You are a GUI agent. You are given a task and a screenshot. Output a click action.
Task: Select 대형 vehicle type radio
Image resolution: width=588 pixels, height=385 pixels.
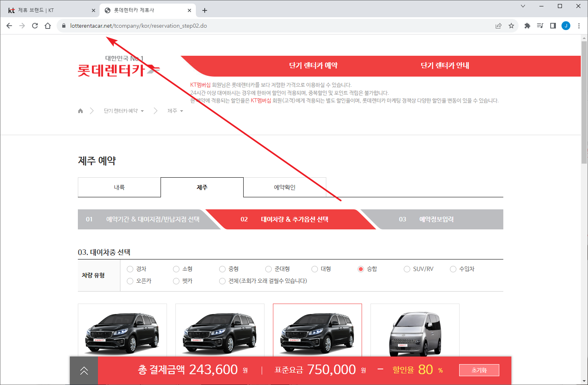click(x=315, y=269)
